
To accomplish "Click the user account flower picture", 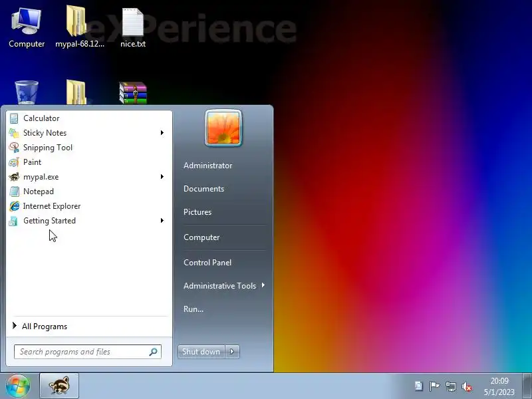I will point(223,128).
